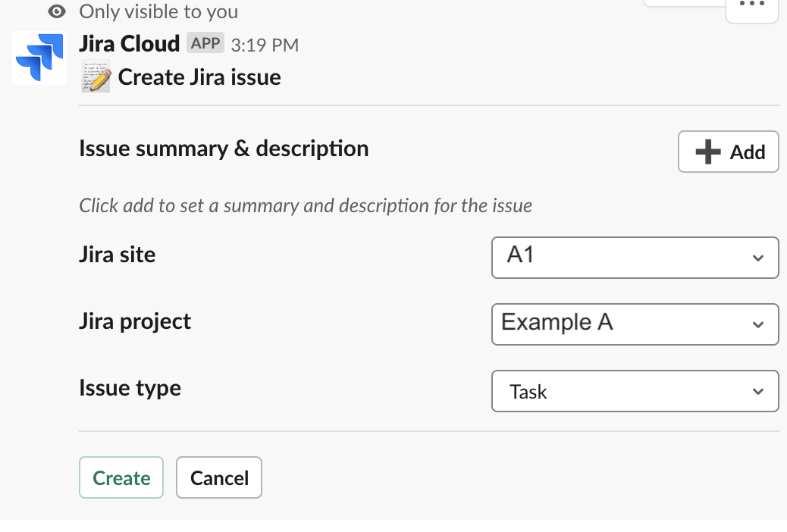Open the three-dots more actions menu

click(752, 6)
